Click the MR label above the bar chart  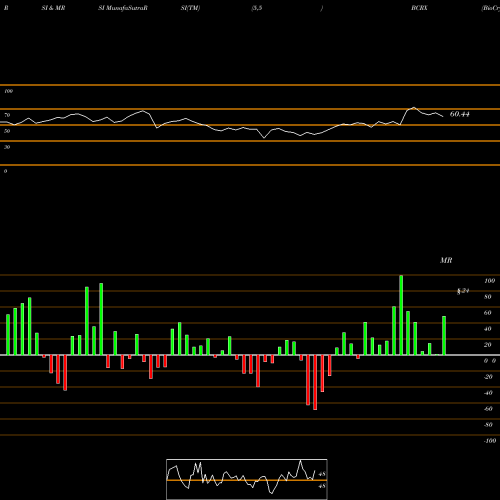click(446, 260)
